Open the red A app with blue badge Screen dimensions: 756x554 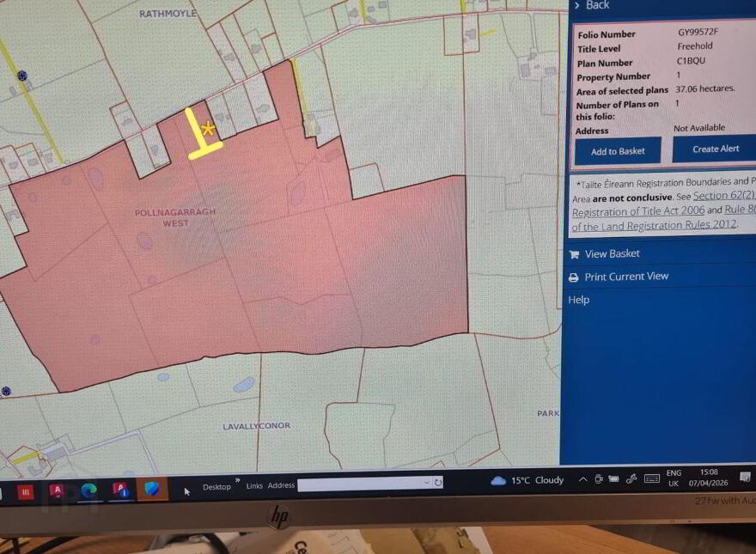pos(120,490)
